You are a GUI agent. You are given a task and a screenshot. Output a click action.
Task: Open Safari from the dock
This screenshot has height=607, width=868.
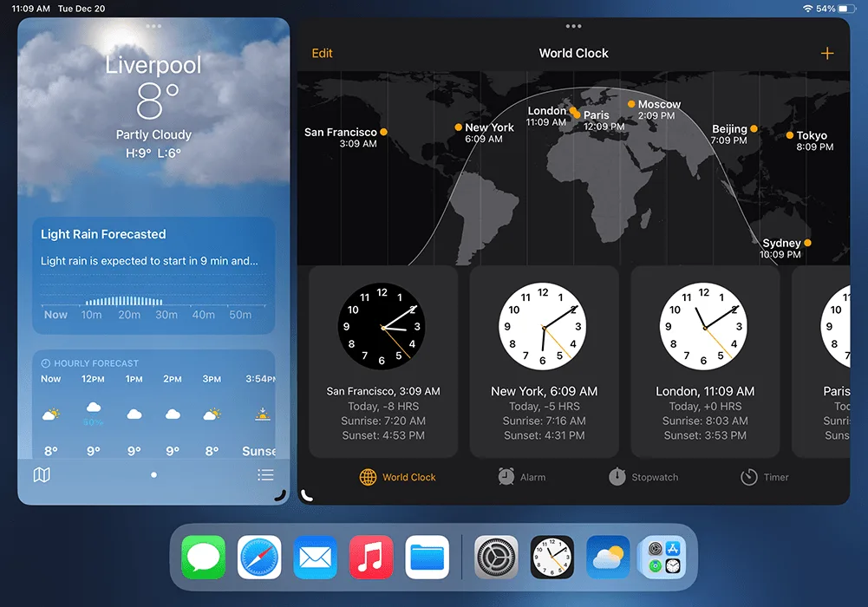click(259, 557)
